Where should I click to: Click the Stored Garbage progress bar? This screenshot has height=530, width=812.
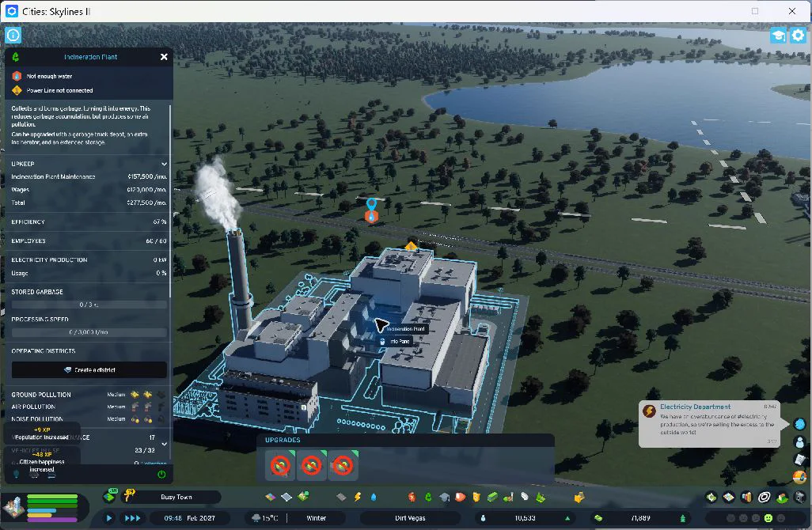[89, 305]
